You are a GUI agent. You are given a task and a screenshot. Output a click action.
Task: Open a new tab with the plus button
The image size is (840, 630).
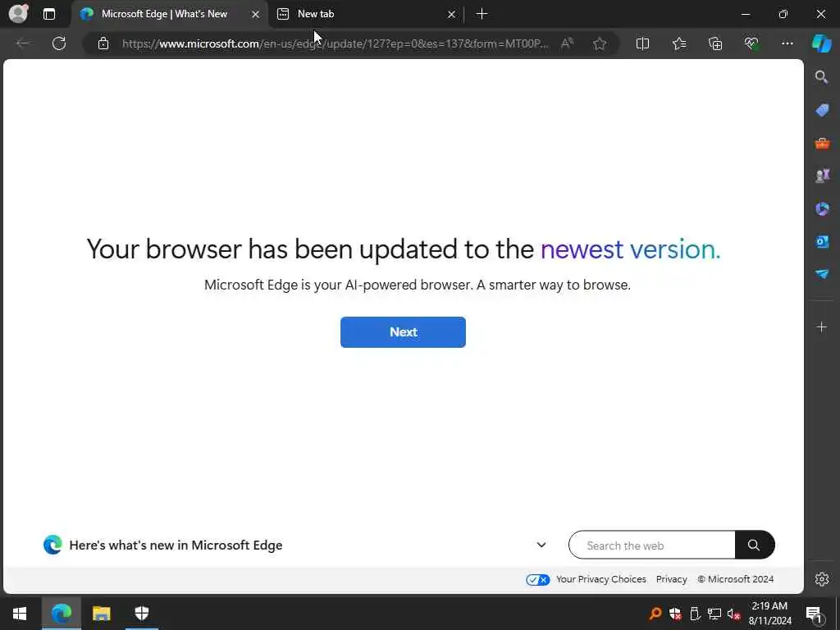click(482, 14)
